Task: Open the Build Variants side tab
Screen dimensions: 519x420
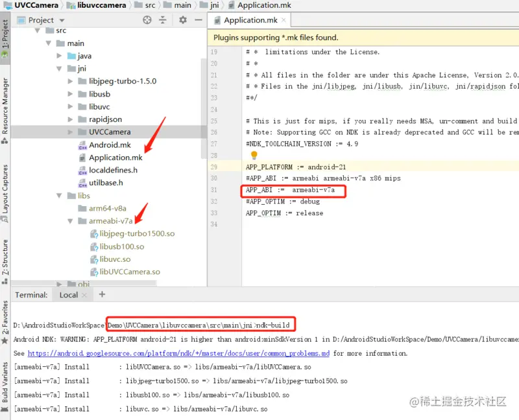Action: pos(5,386)
